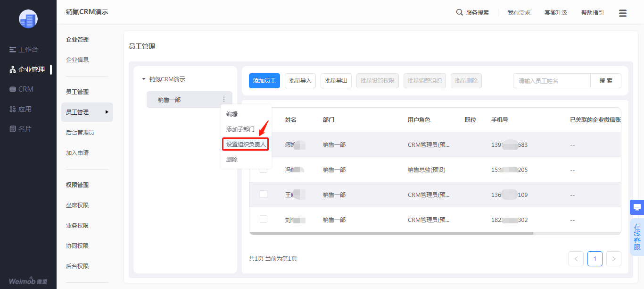Open 坐席权限 in the secondary menu
644x289 pixels.
tap(77, 205)
